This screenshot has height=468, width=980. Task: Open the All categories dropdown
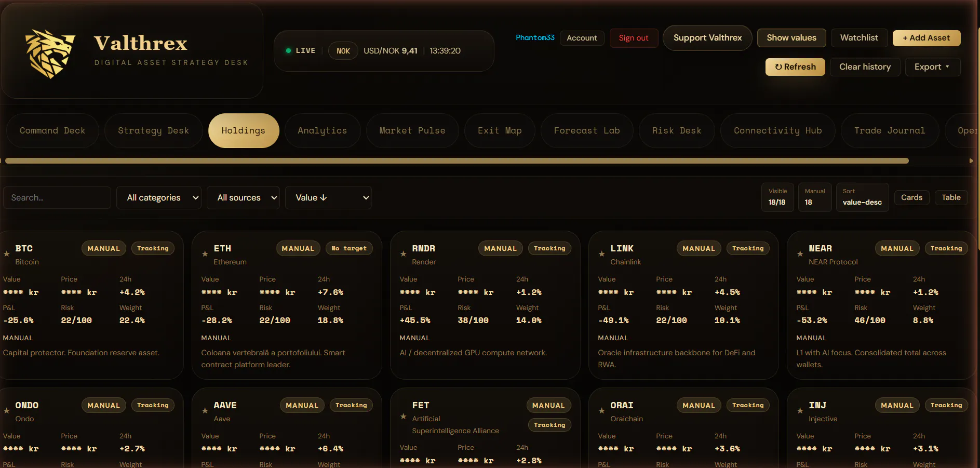coord(158,198)
